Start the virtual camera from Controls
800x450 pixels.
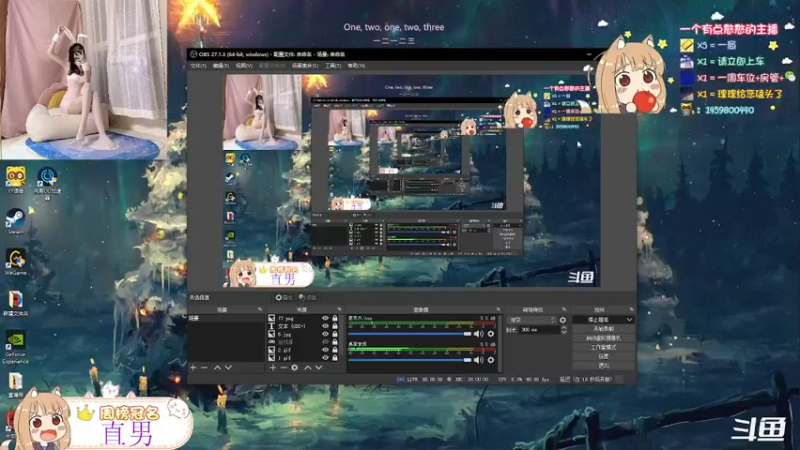pyautogui.click(x=604, y=338)
